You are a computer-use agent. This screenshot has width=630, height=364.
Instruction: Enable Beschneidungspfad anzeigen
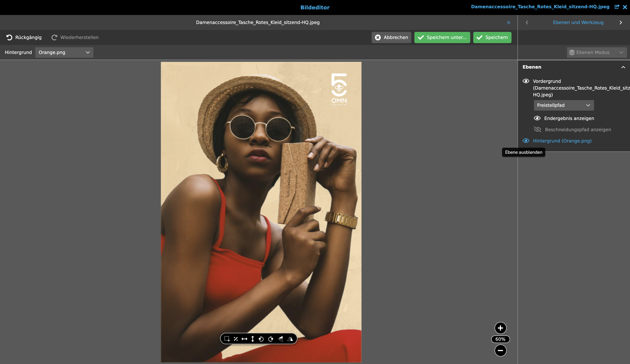[537, 130]
